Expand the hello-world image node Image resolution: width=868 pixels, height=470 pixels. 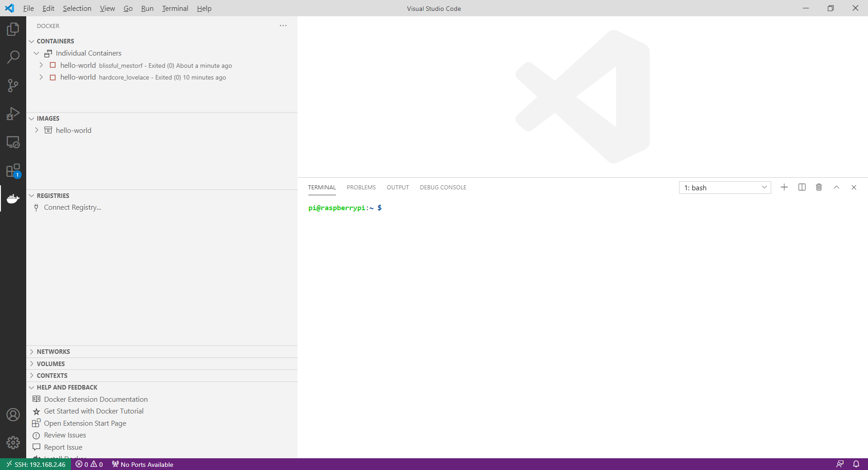coord(37,130)
